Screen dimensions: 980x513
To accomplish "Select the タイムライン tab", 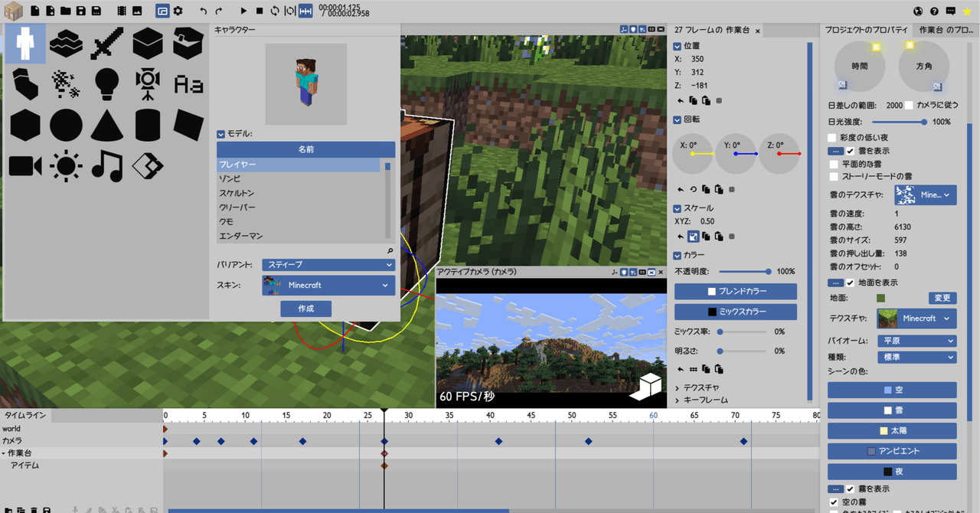I will click(25, 416).
